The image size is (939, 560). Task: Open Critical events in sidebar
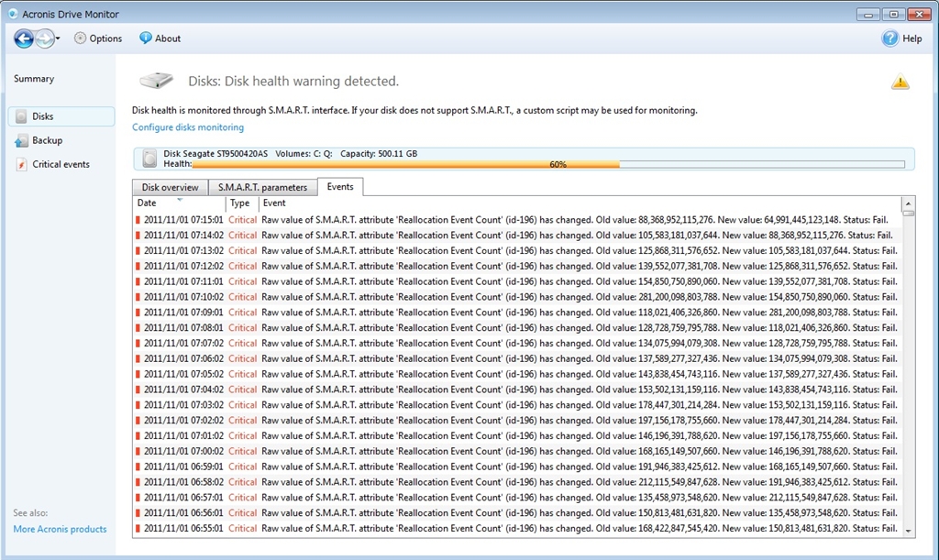pyautogui.click(x=61, y=164)
